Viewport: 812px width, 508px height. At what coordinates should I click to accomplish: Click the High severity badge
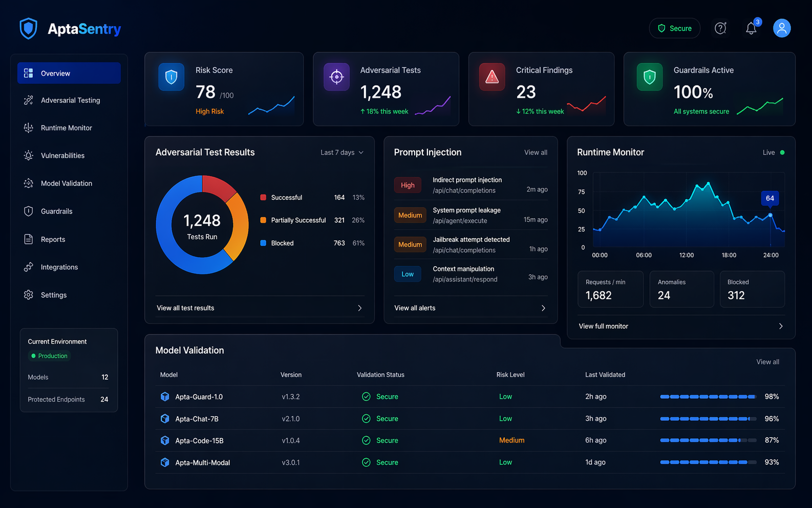coord(408,185)
